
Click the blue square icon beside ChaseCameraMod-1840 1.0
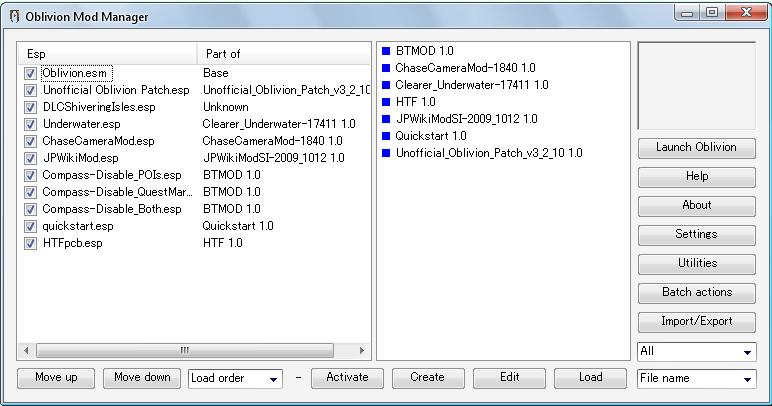point(386,68)
